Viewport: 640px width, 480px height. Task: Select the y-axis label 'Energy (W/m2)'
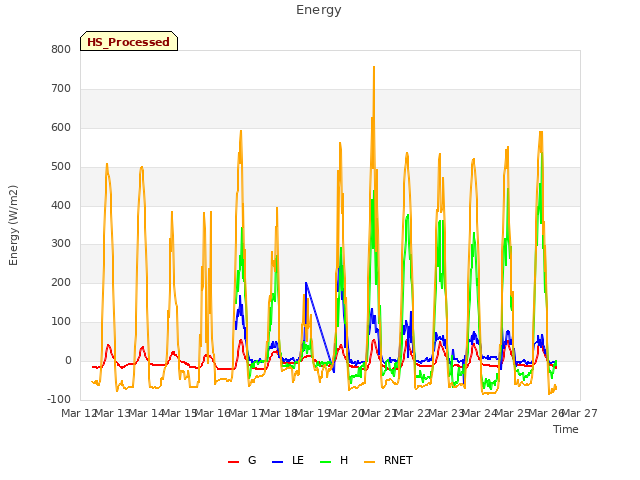tap(13, 225)
